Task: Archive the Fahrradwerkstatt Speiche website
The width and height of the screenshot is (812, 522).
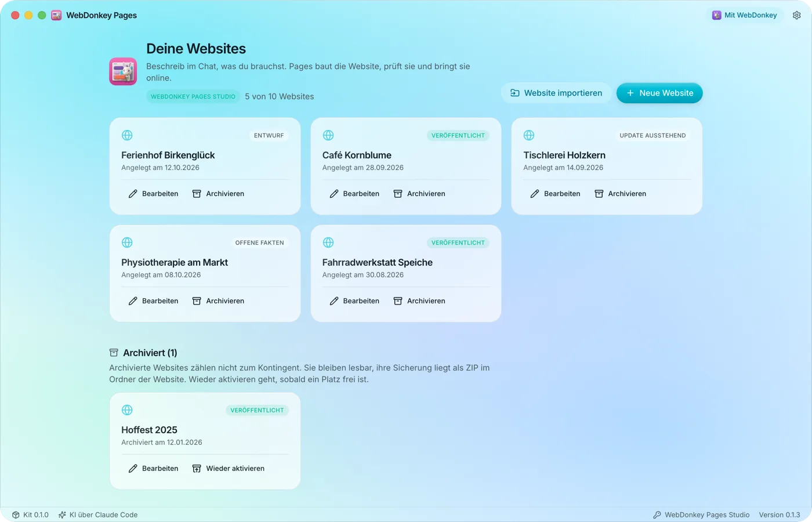Action: click(419, 301)
